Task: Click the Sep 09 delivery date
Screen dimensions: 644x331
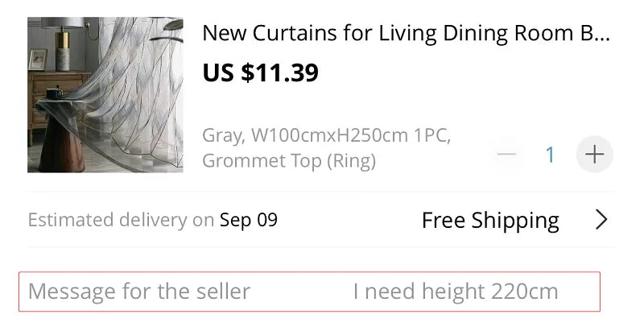Action: click(249, 220)
